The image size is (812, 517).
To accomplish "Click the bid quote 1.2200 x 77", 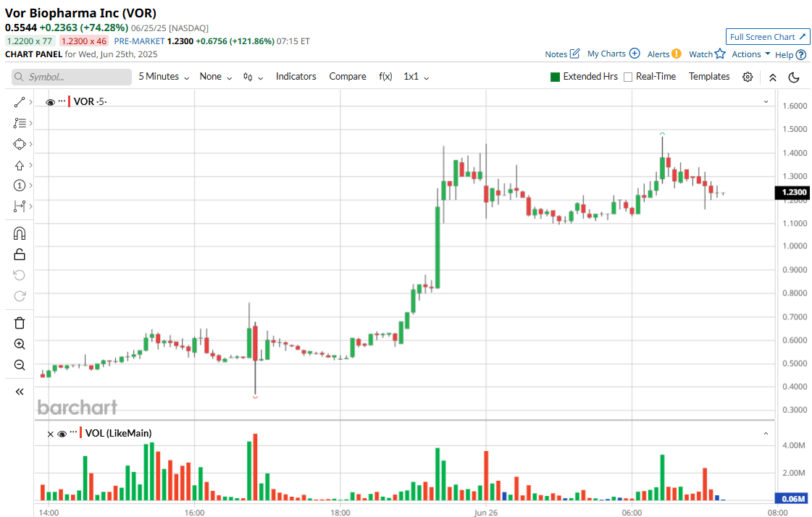I will click(30, 41).
